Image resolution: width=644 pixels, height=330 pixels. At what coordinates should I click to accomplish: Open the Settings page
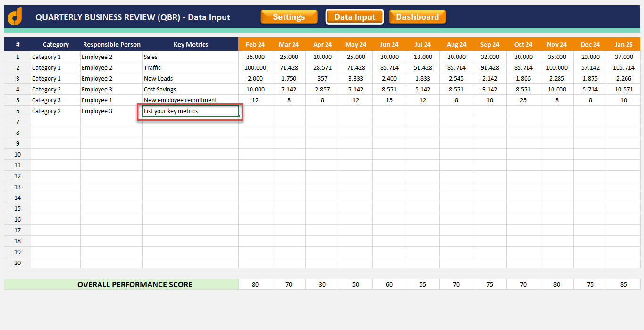[289, 16]
